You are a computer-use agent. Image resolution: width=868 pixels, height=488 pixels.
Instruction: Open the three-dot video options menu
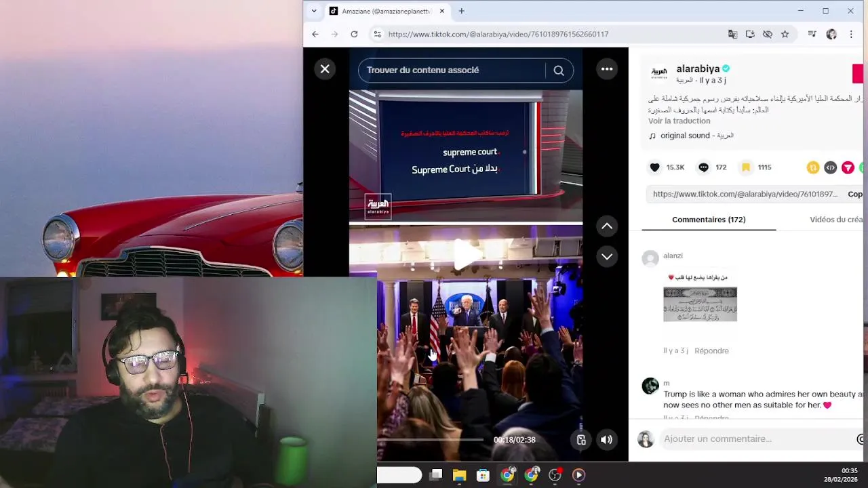(x=607, y=69)
